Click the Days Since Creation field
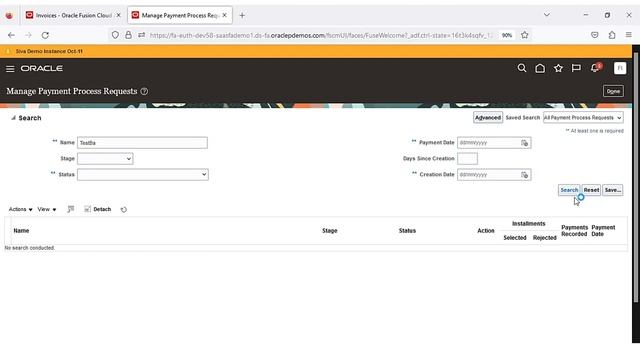The width and height of the screenshot is (640, 360). pos(467,158)
